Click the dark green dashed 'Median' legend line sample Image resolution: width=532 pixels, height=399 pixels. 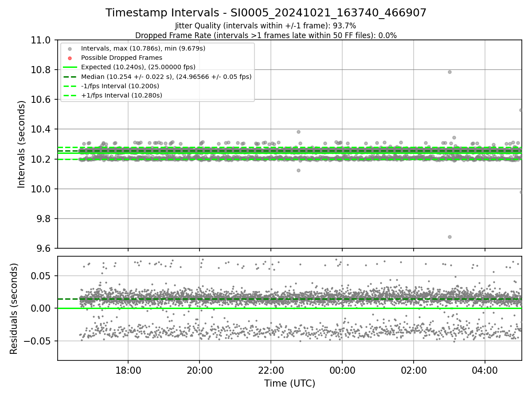tap(70, 77)
